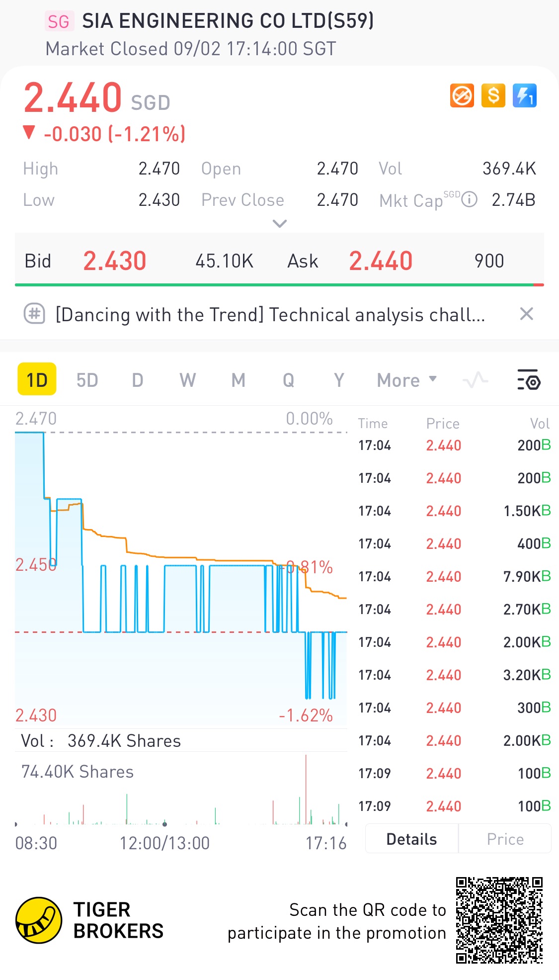Tap the market cap info icon
The width and height of the screenshot is (559, 980).
point(470,200)
